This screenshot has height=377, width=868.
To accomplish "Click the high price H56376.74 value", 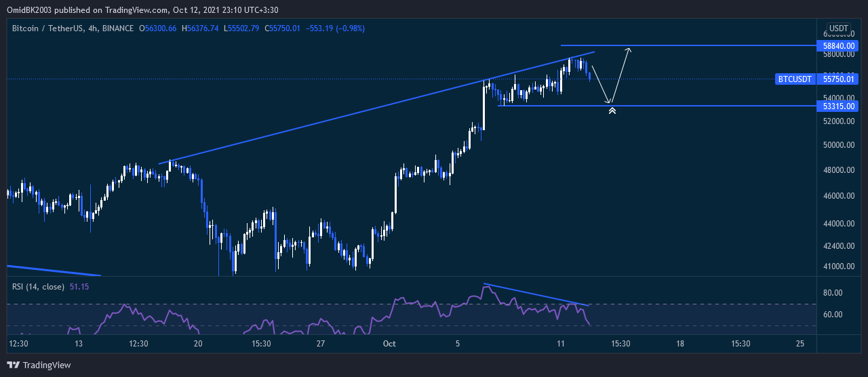I will point(199,28).
